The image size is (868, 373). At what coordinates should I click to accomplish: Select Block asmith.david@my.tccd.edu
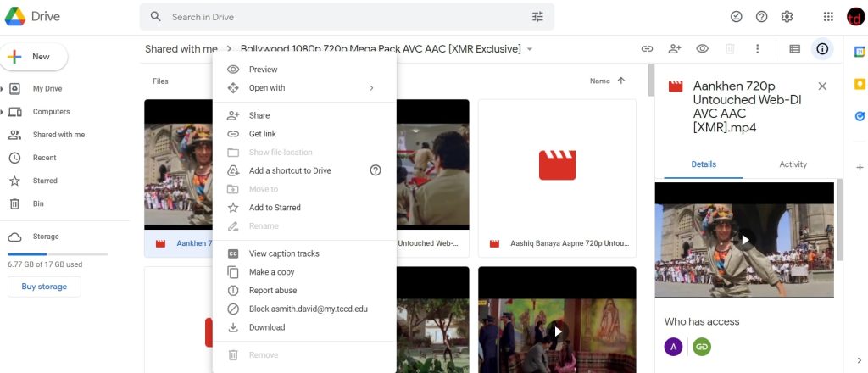pyautogui.click(x=304, y=309)
